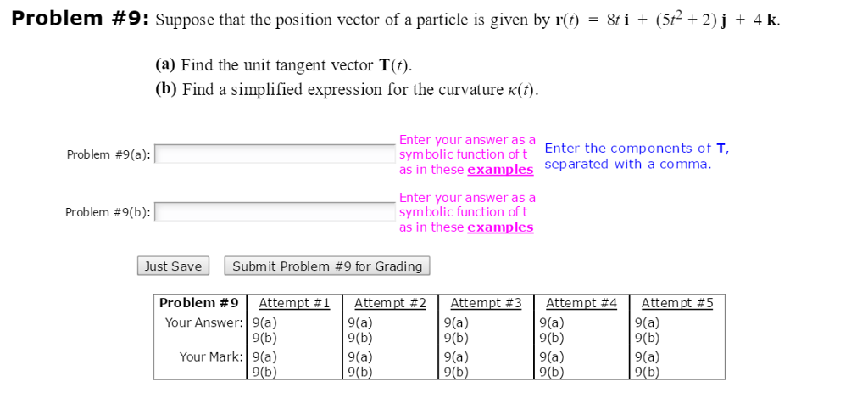The image size is (868, 415).
Task: Select the Attempt #1 column header
Action: point(293,304)
